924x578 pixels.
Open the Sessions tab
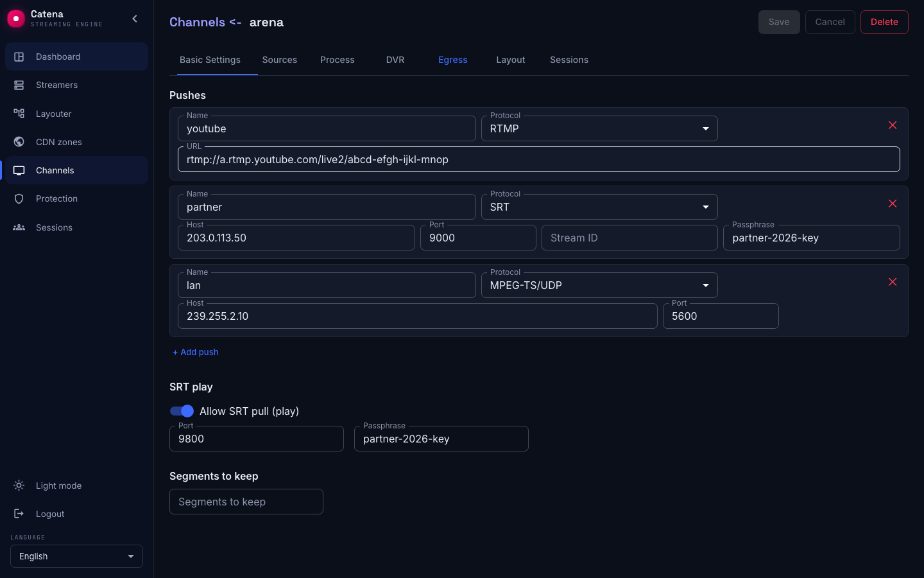(569, 60)
